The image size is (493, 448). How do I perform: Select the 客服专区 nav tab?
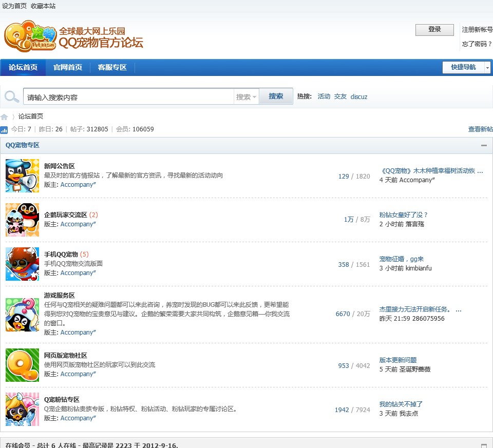tap(112, 67)
